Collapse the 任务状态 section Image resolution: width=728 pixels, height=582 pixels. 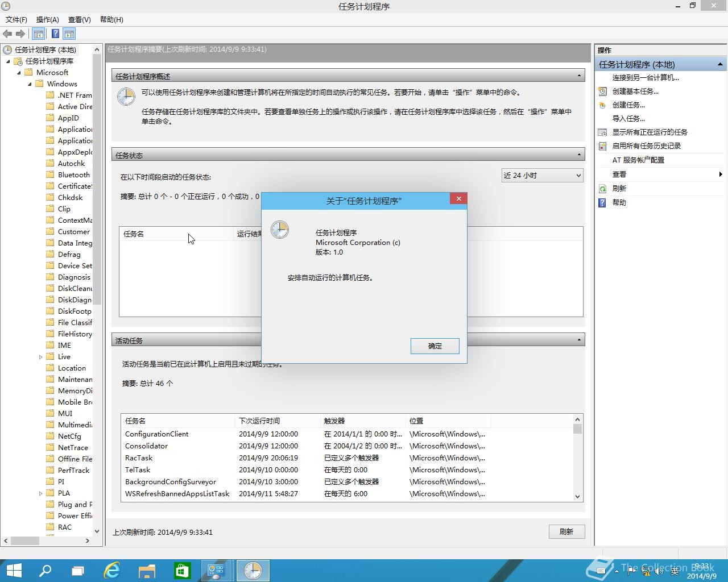(579, 155)
